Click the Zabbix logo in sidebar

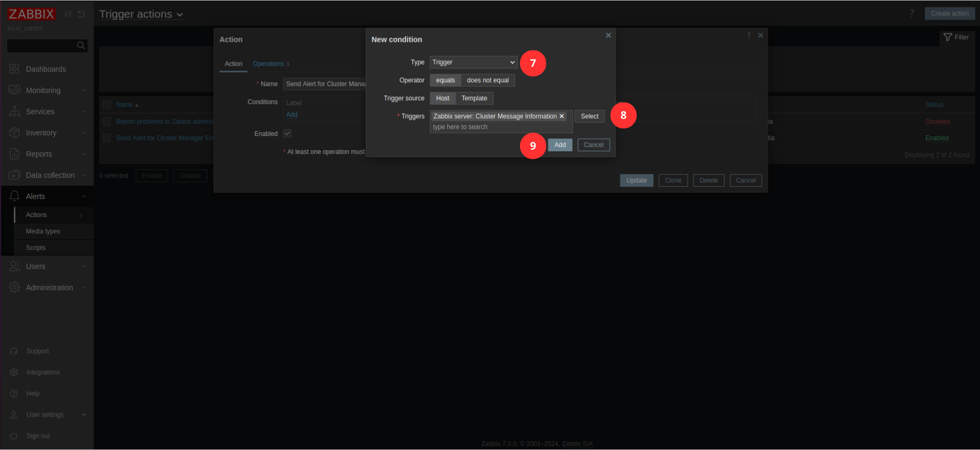tap(31, 14)
